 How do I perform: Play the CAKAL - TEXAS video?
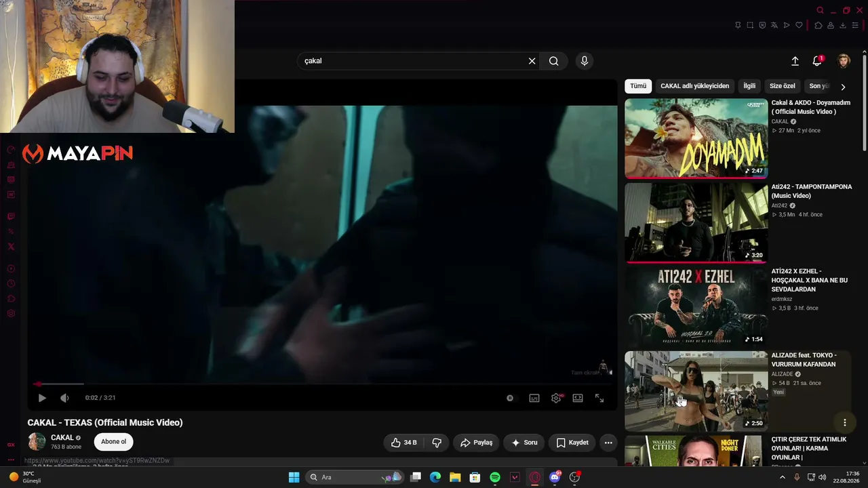point(42,398)
